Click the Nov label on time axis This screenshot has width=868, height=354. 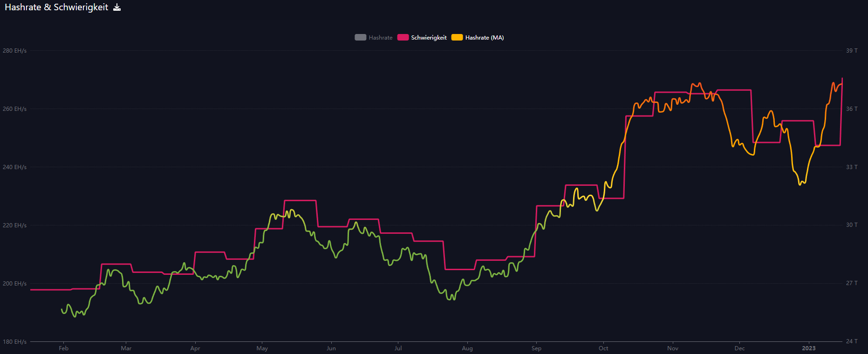coord(673,348)
